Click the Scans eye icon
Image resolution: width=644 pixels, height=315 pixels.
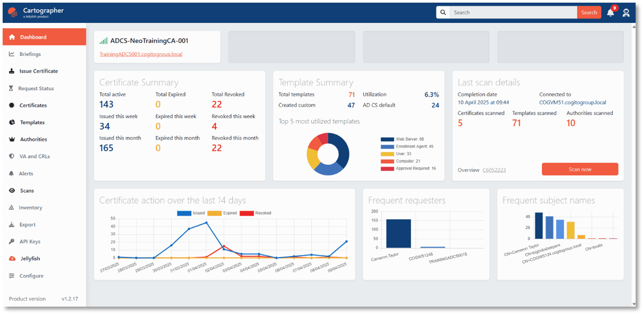11,191
